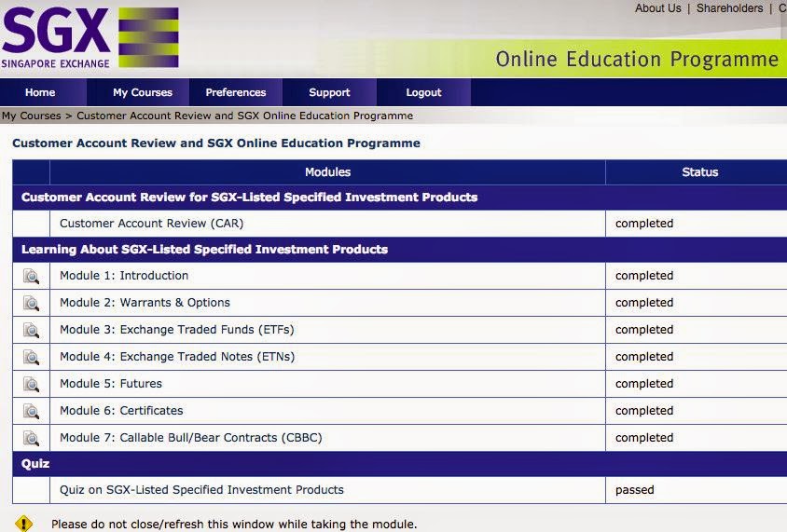The width and height of the screenshot is (787, 532).
Task: Click the 'passed' status of the Quiz
Action: (x=634, y=490)
